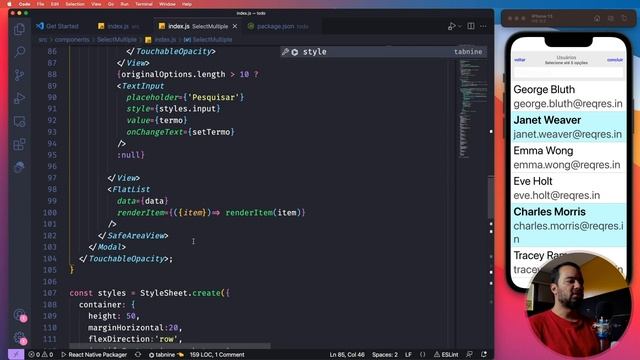
Task: Select Eve Holt in the phone list
Action: click(x=568, y=188)
